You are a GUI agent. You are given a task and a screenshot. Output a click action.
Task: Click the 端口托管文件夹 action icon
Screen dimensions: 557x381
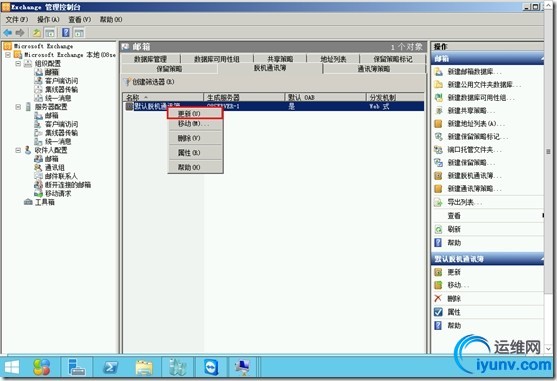pyautogui.click(x=439, y=149)
